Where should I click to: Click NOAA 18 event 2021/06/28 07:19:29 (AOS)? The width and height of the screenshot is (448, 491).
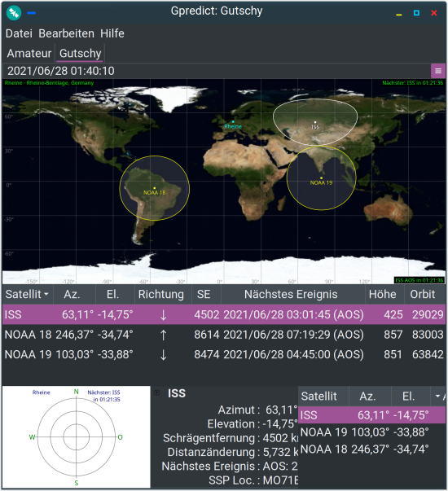[x=293, y=335]
